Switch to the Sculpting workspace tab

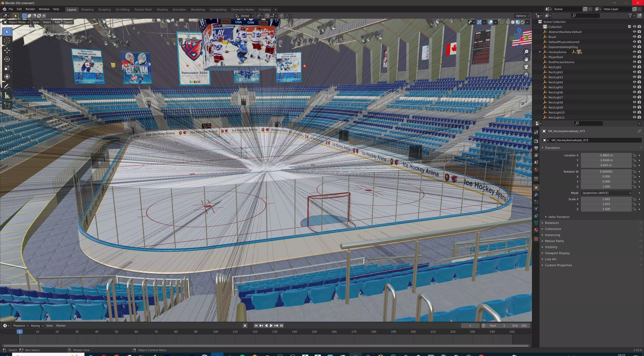point(104,10)
